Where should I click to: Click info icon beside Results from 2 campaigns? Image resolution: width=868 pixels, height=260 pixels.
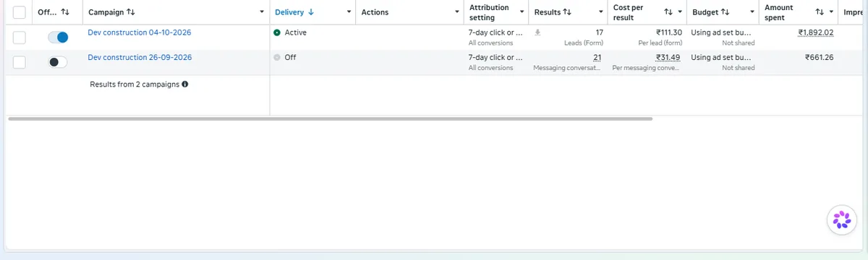click(185, 84)
